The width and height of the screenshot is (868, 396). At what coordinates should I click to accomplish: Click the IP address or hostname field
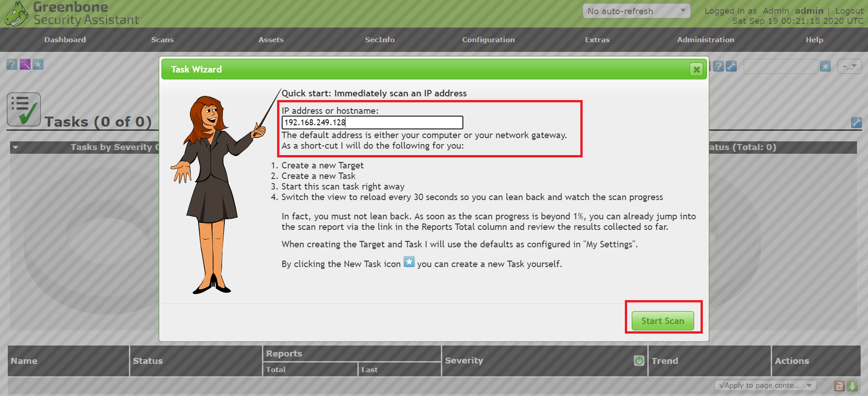(372, 123)
